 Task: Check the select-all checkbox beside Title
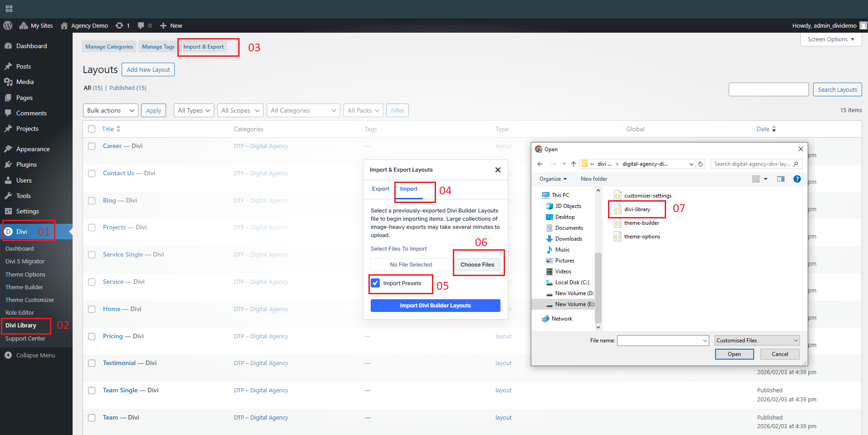[x=92, y=129]
